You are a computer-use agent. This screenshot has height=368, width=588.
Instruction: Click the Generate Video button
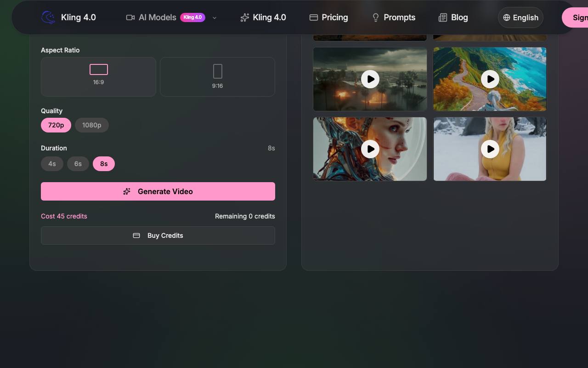point(158,191)
